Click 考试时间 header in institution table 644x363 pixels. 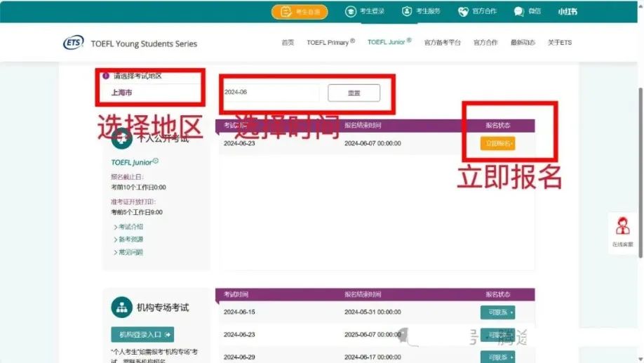pyautogui.click(x=236, y=294)
